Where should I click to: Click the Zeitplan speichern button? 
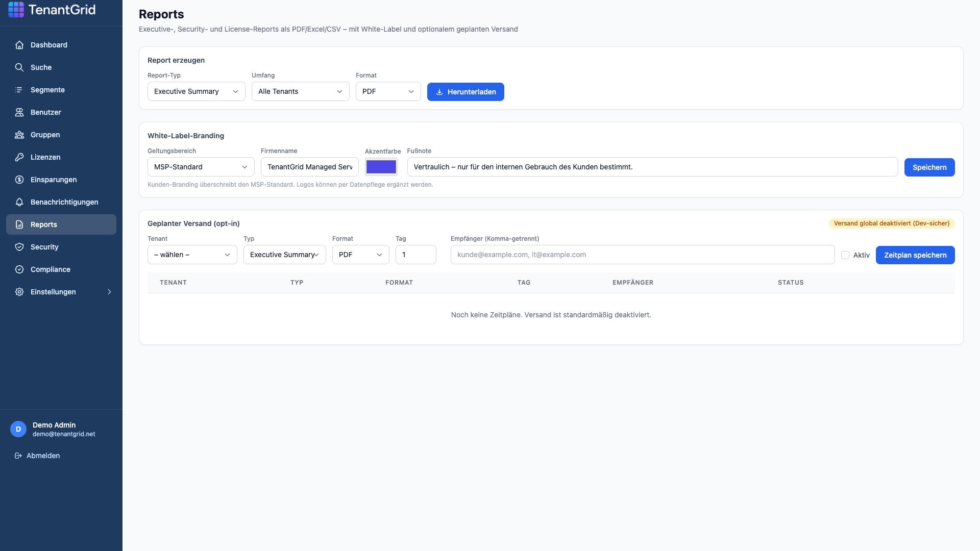915,255
